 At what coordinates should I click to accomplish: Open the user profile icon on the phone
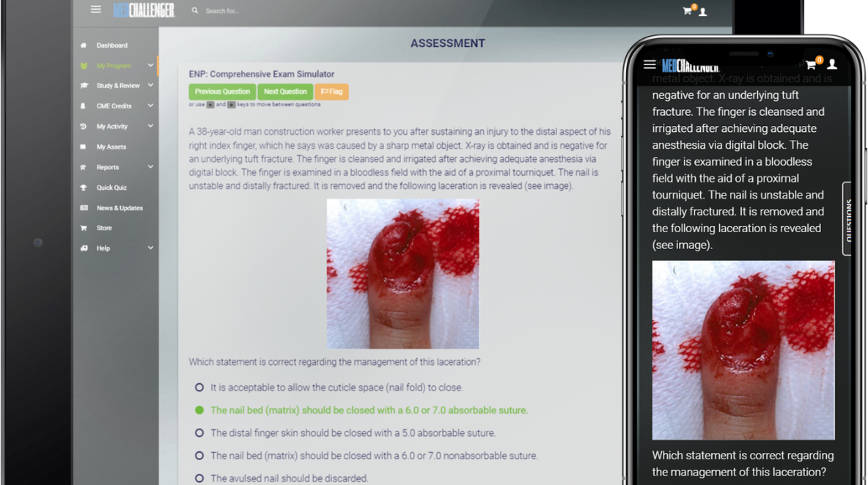[x=832, y=64]
